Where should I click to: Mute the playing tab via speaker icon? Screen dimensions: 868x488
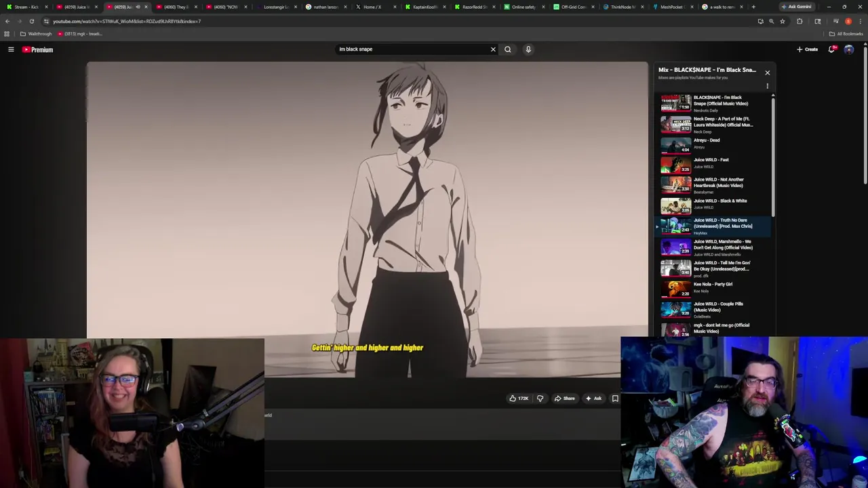[x=138, y=7]
